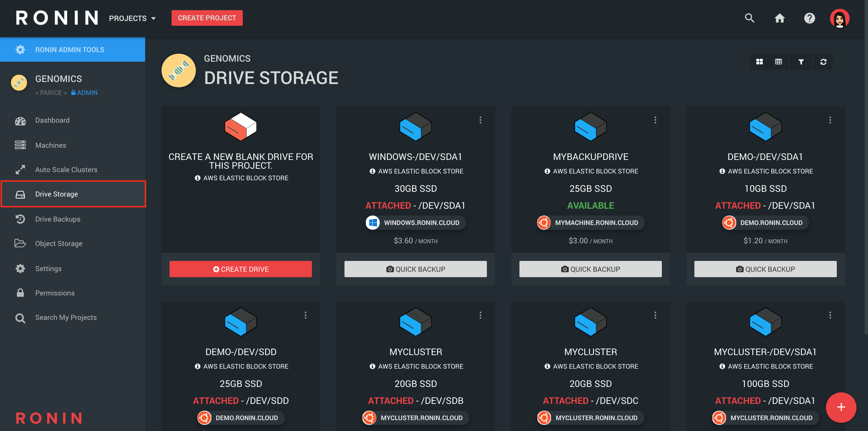Open three-dot menu on DEMO-/DEV/SDA1 card
Viewport: 868px width, 431px height.
tap(830, 120)
